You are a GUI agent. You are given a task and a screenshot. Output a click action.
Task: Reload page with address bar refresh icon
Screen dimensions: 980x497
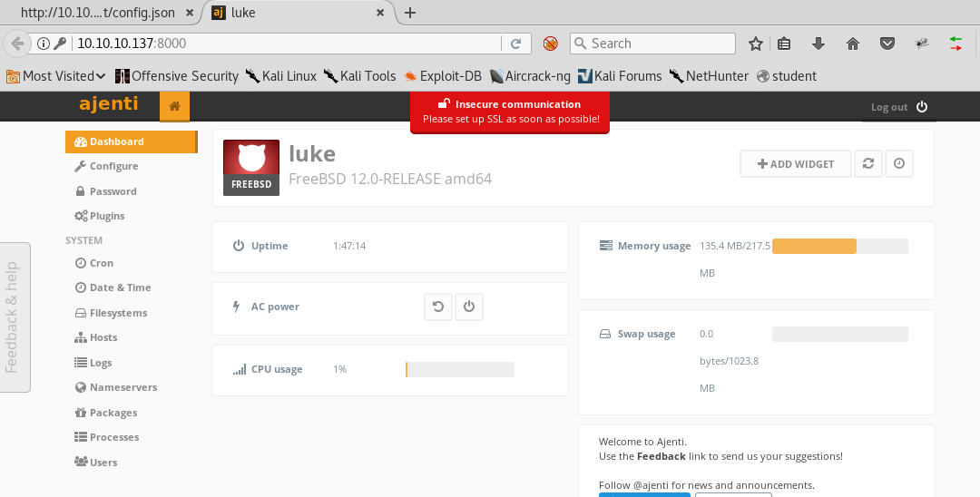(x=515, y=44)
